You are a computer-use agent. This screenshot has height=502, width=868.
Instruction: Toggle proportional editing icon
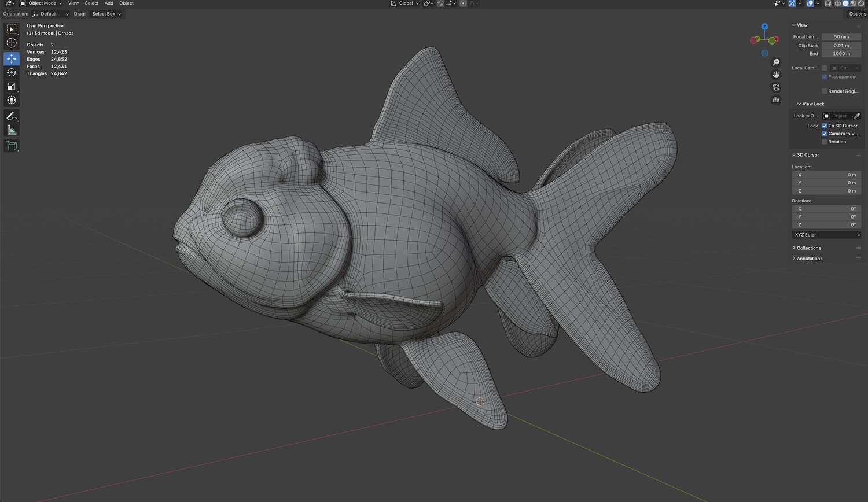click(x=463, y=3)
